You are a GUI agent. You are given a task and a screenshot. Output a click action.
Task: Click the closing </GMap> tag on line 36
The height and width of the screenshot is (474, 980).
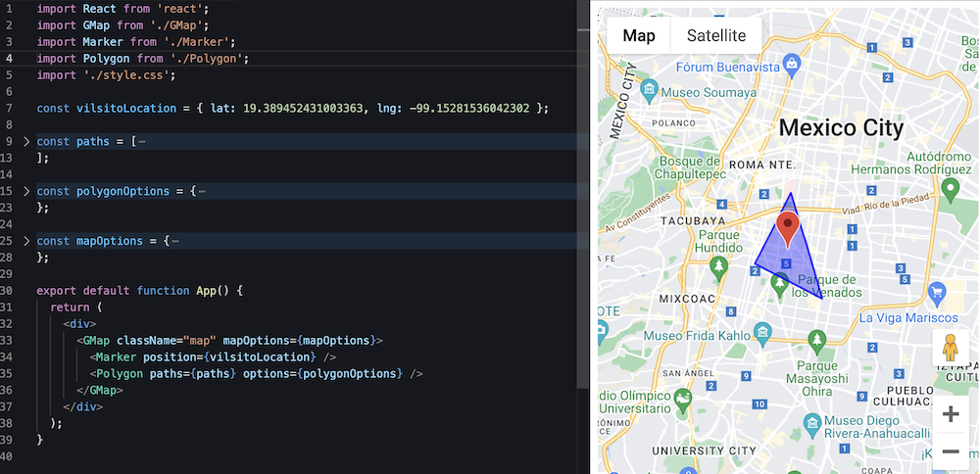[x=100, y=390]
